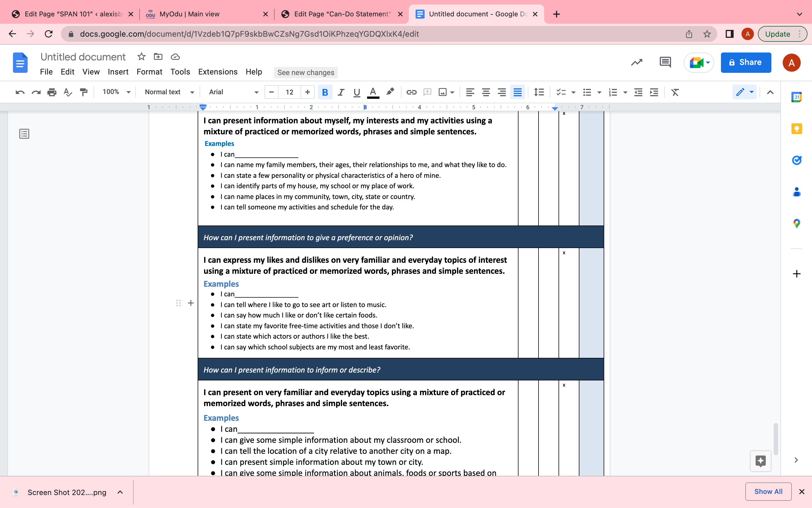The height and width of the screenshot is (508, 812).
Task: Open the zoom level 100% dropdown
Action: tap(116, 92)
